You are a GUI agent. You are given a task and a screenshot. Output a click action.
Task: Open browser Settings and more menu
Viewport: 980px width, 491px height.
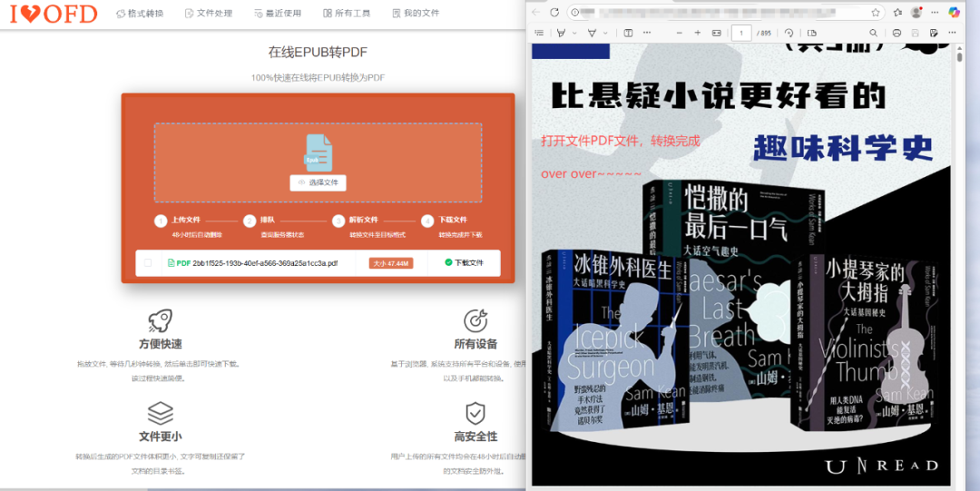point(935,13)
